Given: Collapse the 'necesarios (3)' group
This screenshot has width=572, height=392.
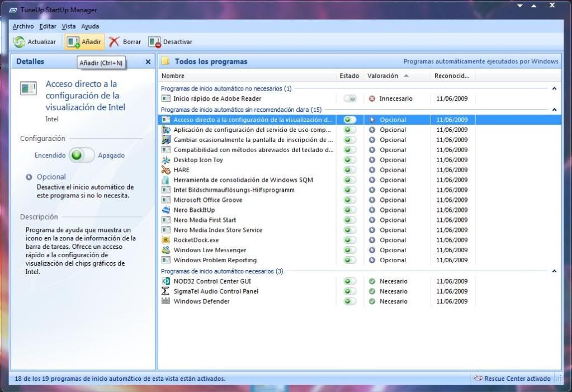Looking at the screenshot, I should pos(554,271).
